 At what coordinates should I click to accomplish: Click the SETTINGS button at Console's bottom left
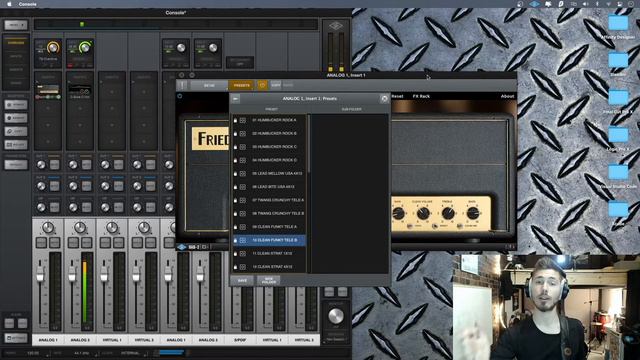[x=16, y=338]
